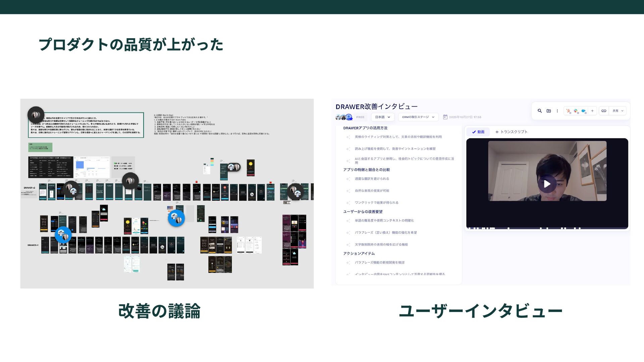
Task: Click the move-to-folder icon
Action: tap(549, 111)
